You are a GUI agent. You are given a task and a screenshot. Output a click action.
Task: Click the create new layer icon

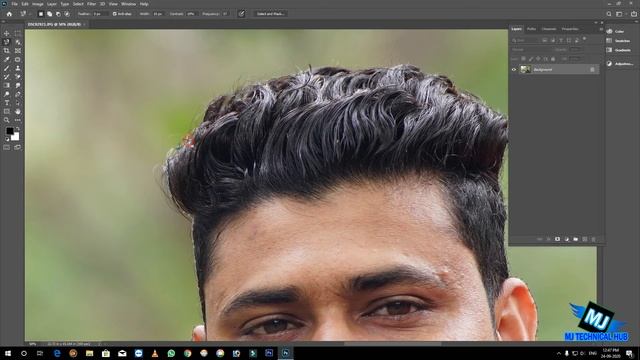point(584,239)
